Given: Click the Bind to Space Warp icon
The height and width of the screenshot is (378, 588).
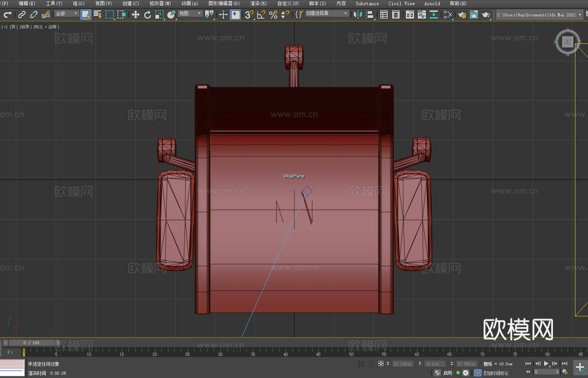Looking at the screenshot, I should pos(46,14).
